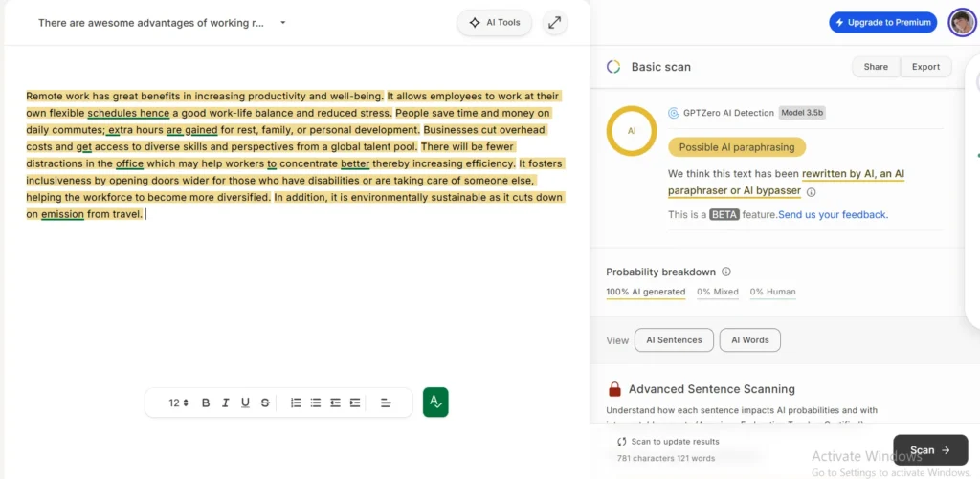
Task: Click the Share button
Action: [876, 67]
